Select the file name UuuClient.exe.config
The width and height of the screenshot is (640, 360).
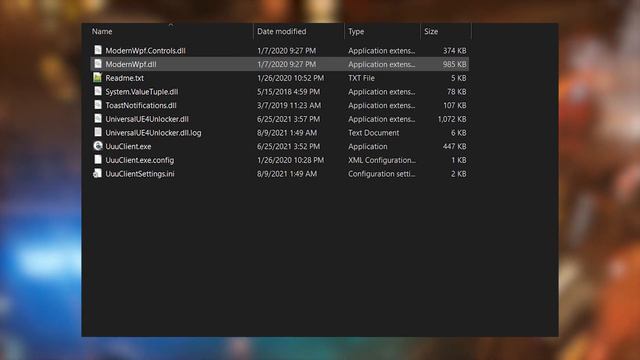[140, 160]
